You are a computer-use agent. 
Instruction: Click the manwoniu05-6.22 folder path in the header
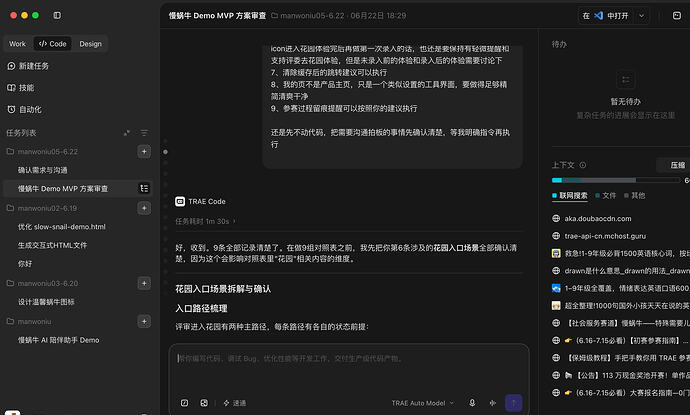(308, 16)
